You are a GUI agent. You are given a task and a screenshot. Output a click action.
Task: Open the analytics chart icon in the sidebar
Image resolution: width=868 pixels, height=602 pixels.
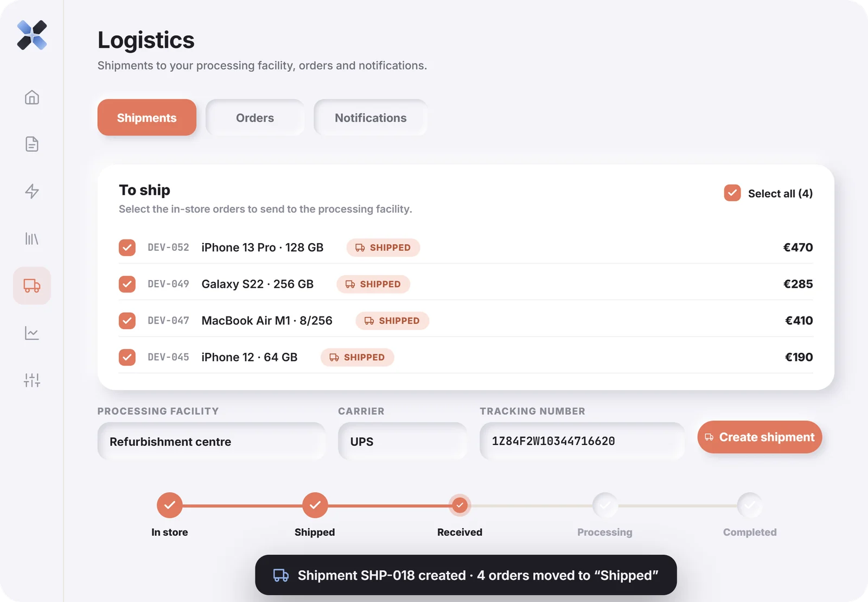pyautogui.click(x=32, y=333)
